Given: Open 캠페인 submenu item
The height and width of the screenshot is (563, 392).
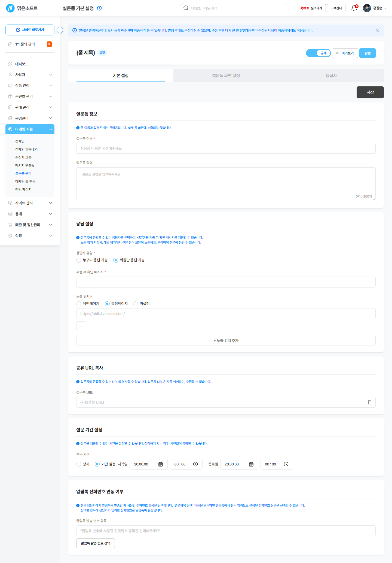Looking at the screenshot, I should [x=20, y=141].
